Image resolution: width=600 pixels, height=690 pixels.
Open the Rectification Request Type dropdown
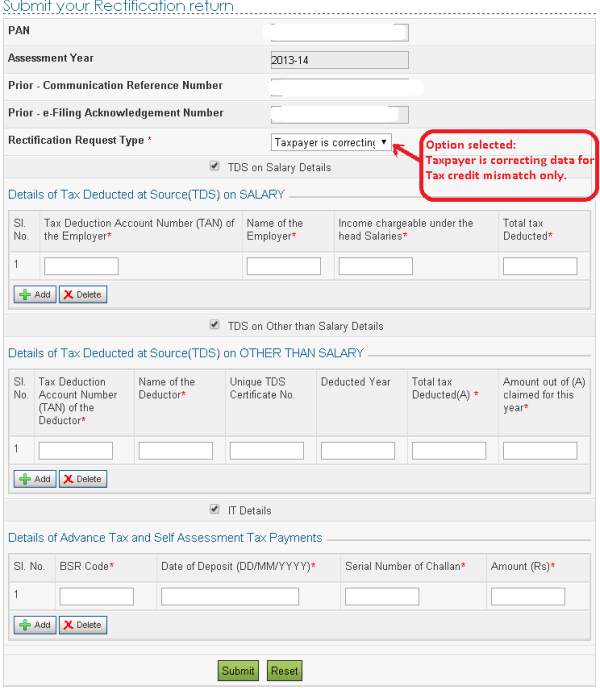click(332, 143)
